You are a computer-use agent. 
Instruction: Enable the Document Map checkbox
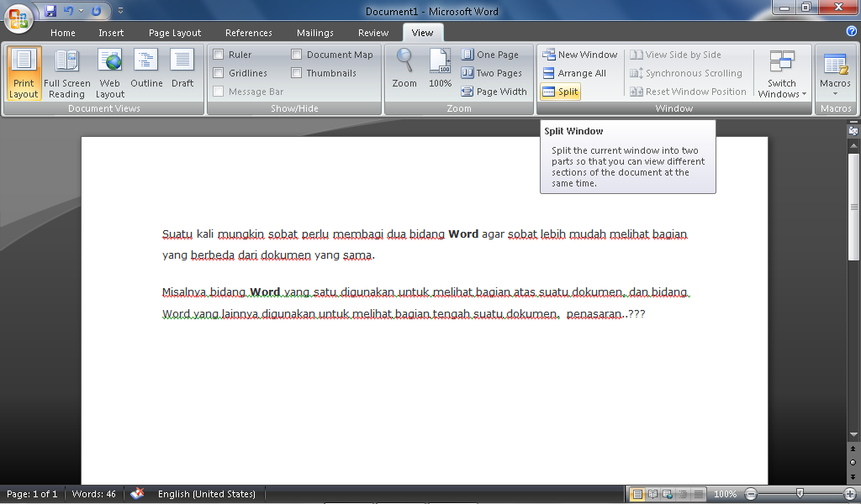pyautogui.click(x=297, y=55)
